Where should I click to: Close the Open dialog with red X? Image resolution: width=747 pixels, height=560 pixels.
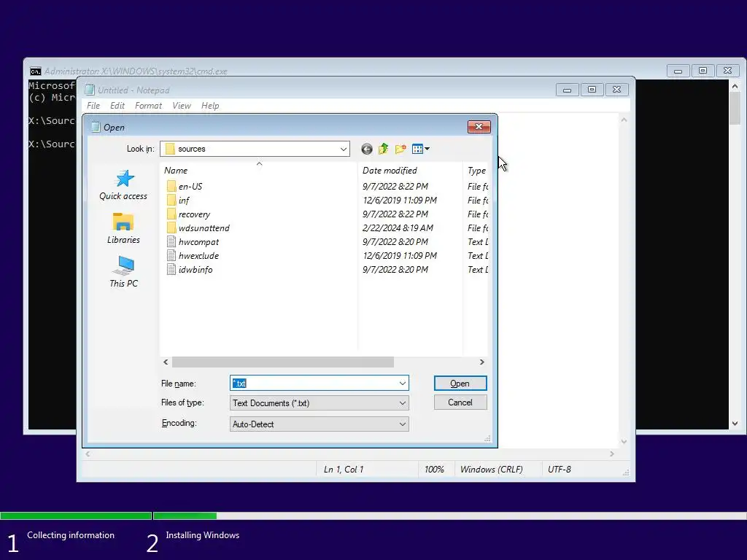coord(479,127)
